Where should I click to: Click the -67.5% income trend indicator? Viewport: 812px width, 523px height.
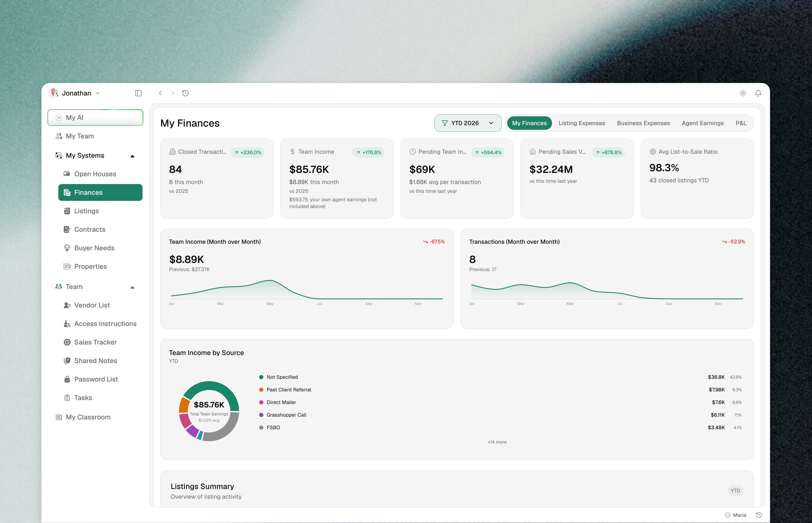pyautogui.click(x=434, y=242)
